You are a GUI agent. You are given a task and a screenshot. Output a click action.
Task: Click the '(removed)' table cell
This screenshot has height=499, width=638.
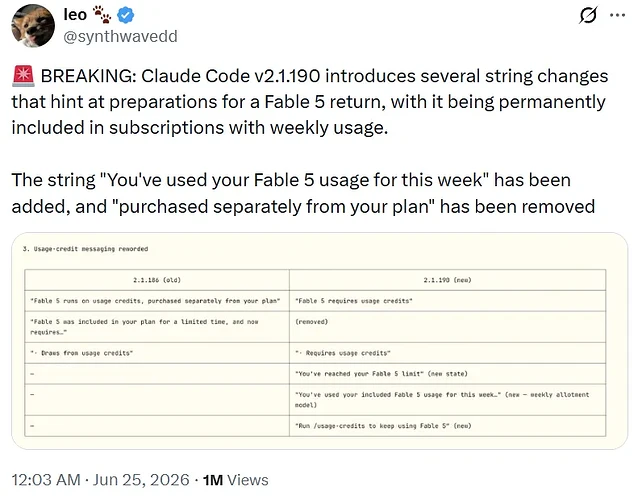coord(448,327)
